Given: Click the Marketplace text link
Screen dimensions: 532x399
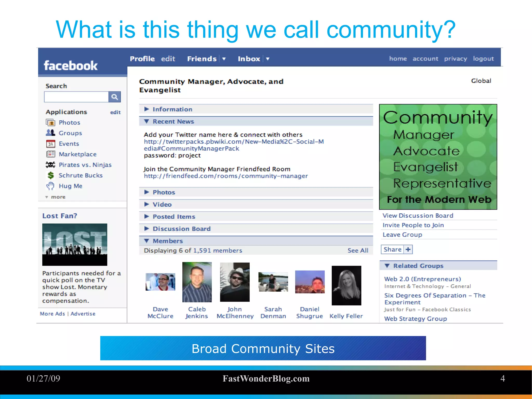Looking at the screenshot, I should coord(78,154).
